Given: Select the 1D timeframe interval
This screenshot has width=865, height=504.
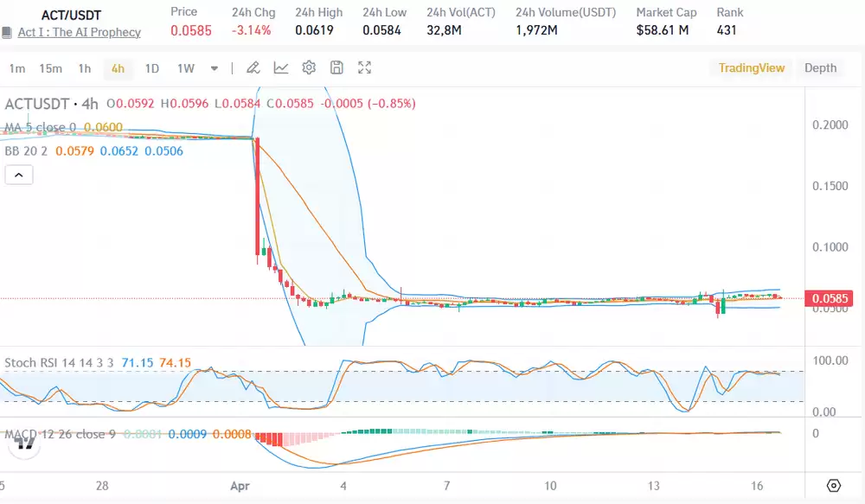Looking at the screenshot, I should click(151, 68).
